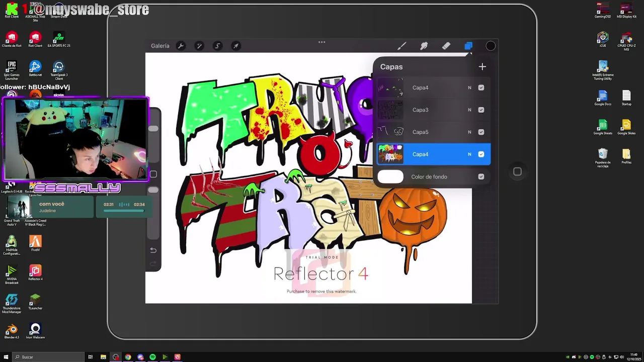Open blend mode N on Capa5

pyautogui.click(x=469, y=132)
